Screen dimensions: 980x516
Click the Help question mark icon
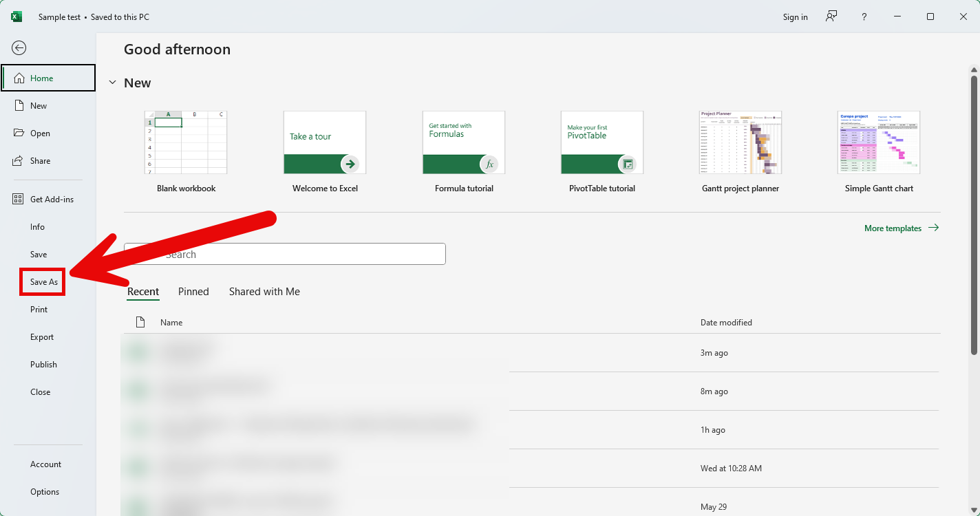click(x=864, y=17)
